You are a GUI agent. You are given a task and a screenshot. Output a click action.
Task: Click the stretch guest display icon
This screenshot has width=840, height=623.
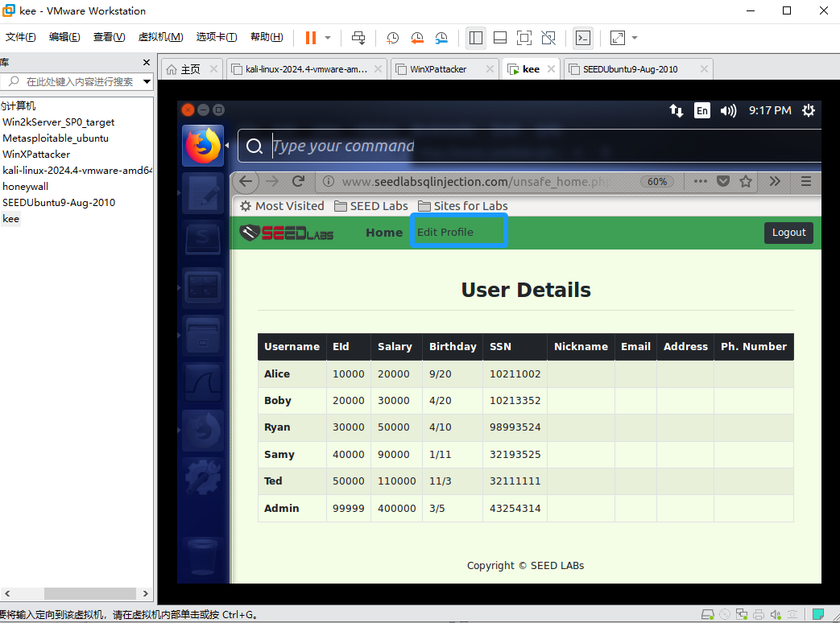tap(618, 38)
